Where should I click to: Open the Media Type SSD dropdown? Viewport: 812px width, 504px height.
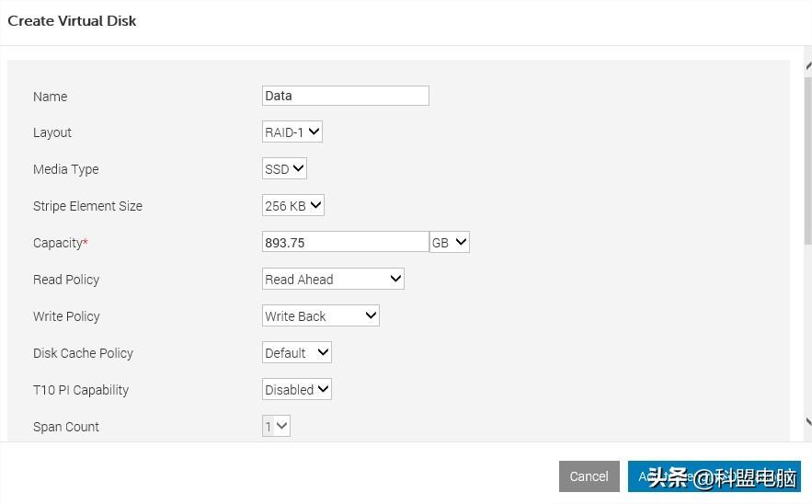284,169
